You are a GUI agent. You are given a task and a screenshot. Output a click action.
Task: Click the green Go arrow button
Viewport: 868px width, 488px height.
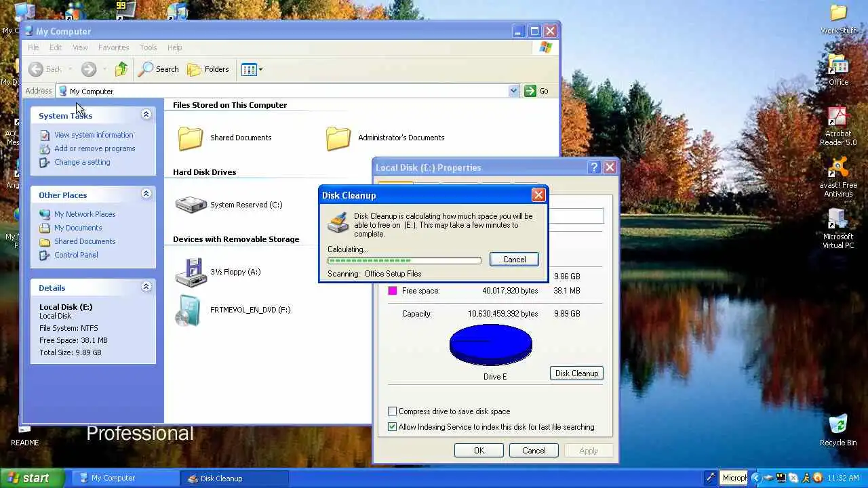tap(530, 91)
